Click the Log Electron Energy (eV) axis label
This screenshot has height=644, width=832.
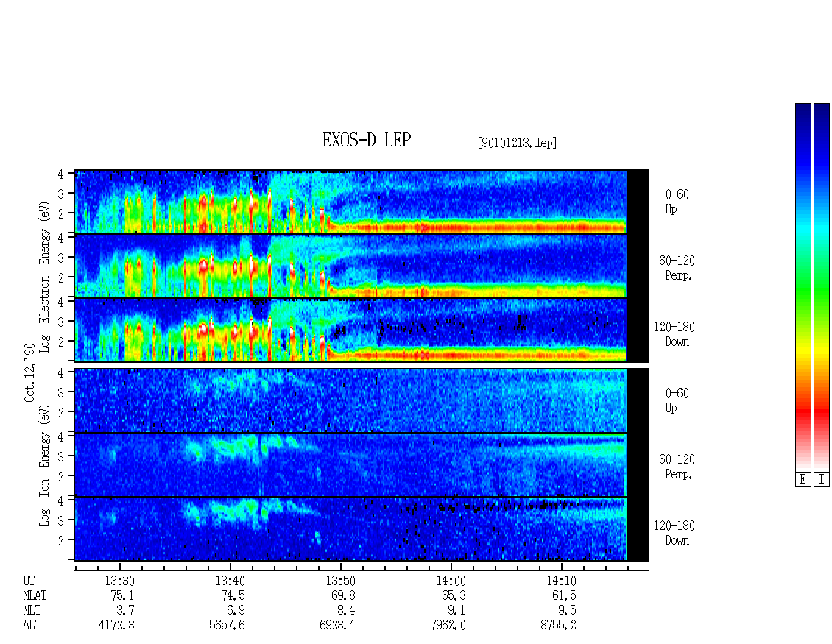44,277
